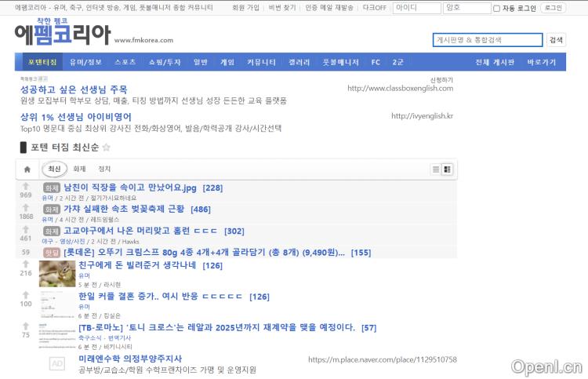Viewport: 588px width, 379px height.
Task: Toggle 다크OFF dark mode switch
Action: coord(374,8)
